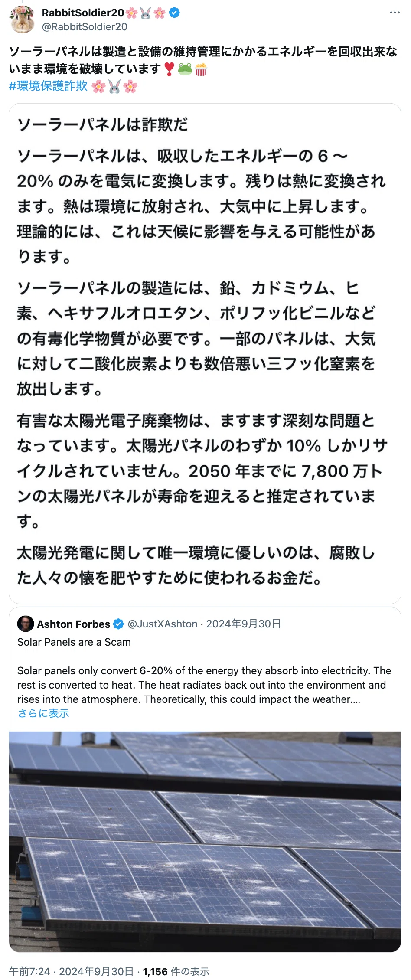Click the tweet timestamp 午前7:24
The width and height of the screenshot is (411, 980).
(29, 971)
